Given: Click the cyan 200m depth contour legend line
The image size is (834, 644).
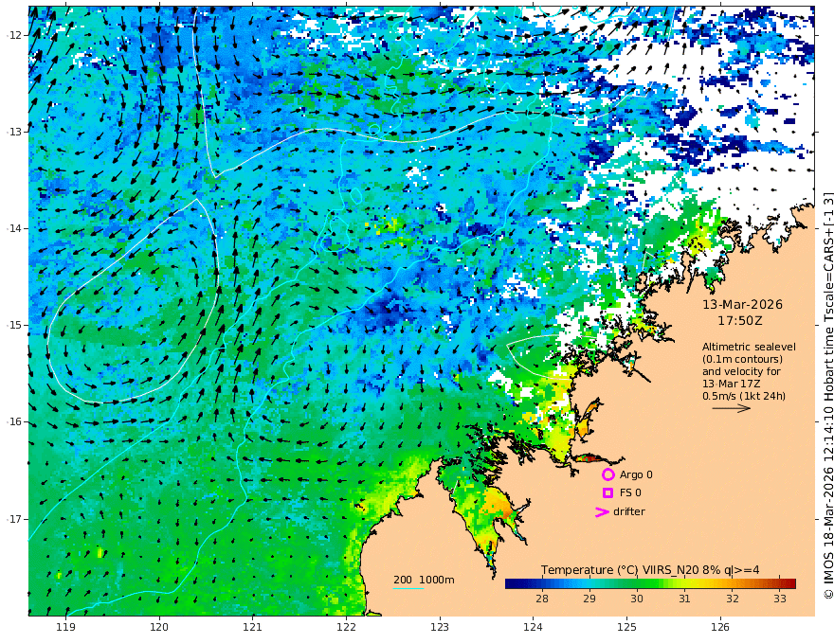Looking at the screenshot, I should 408,588.
